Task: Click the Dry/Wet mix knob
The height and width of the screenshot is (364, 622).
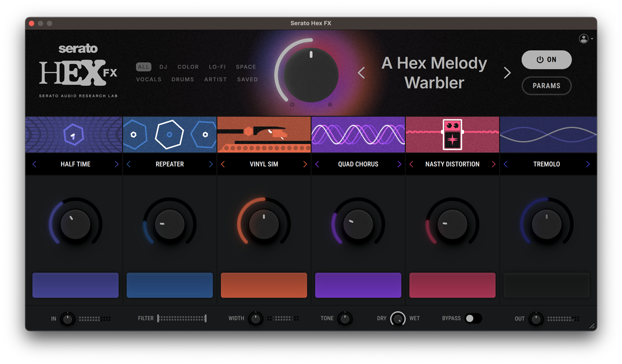Action: coord(398,318)
